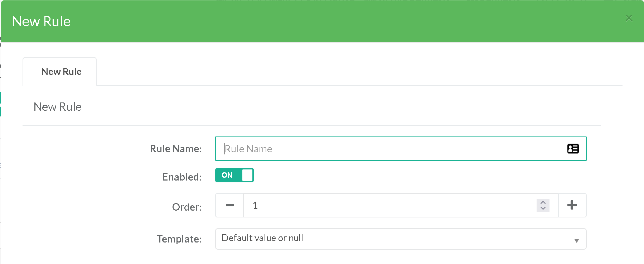Decrease Order with the minus button
This screenshot has width=644, height=264.
coord(230,205)
